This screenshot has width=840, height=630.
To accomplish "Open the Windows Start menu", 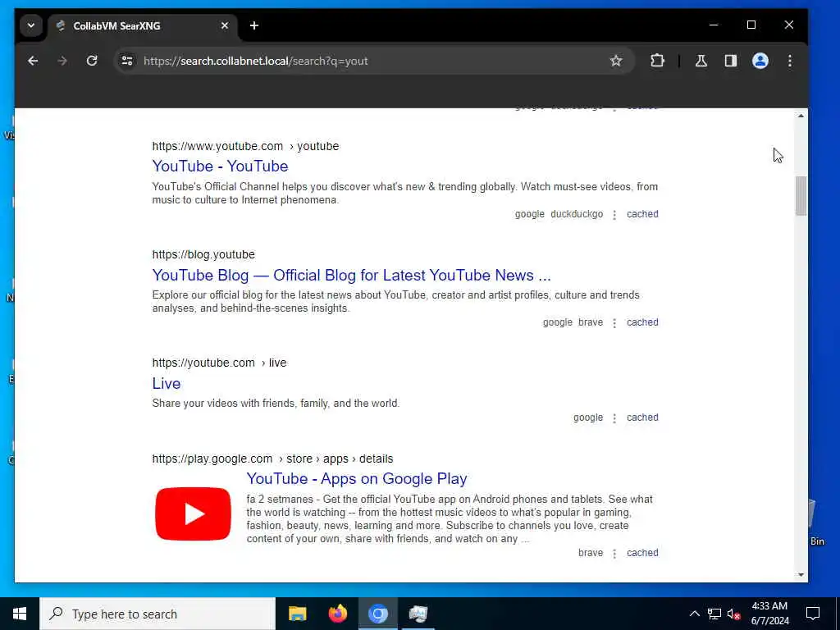I will click(20, 614).
